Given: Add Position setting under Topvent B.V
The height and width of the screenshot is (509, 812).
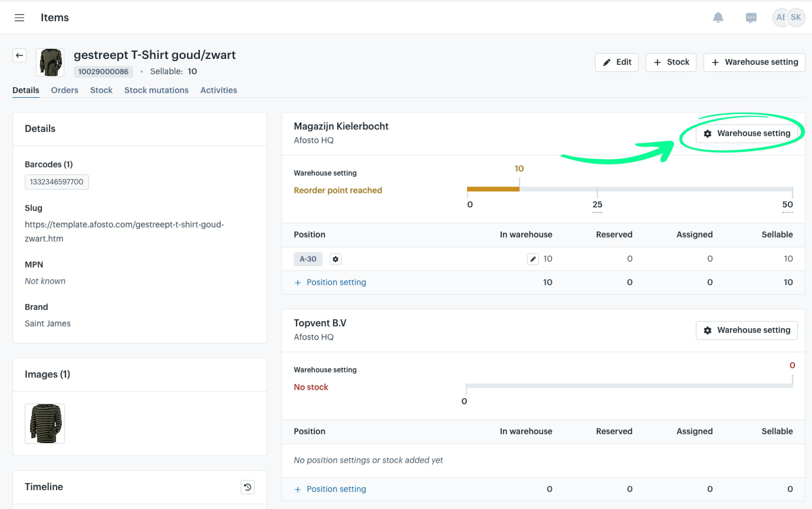Looking at the screenshot, I should click(330, 489).
